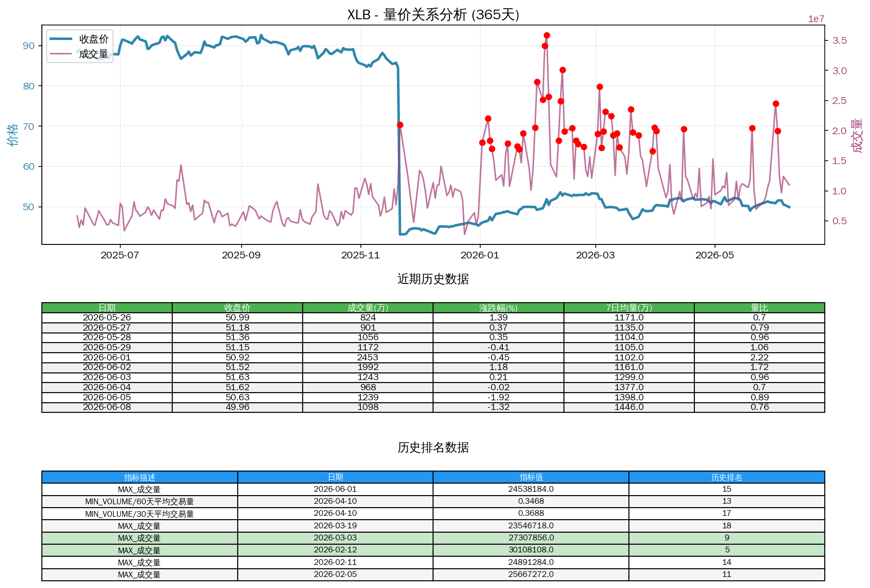
Task: Select the x-axis tick 2026-03
Action: coord(595,256)
